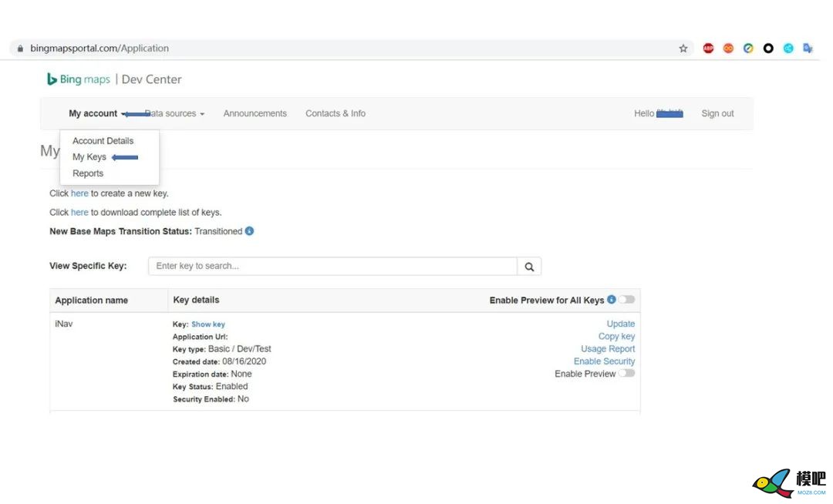
Task: Click the padlock site info icon
Action: click(20, 49)
